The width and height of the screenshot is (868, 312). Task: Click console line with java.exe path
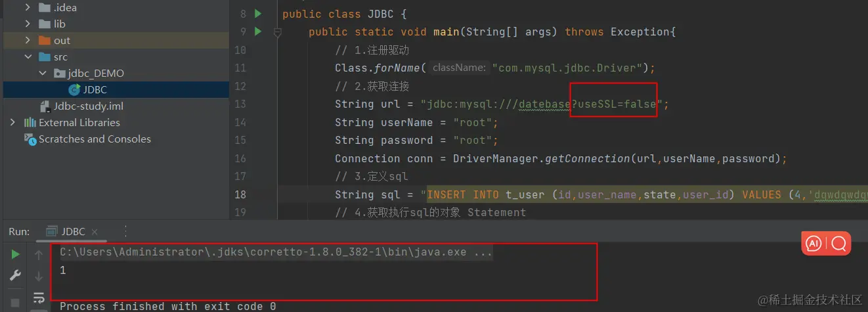point(276,252)
